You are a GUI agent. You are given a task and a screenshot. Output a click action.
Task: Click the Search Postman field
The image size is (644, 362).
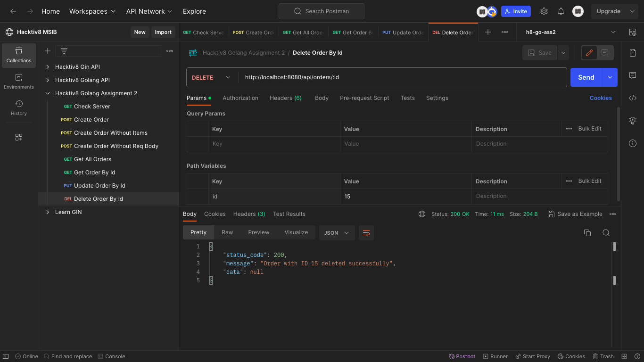321,11
